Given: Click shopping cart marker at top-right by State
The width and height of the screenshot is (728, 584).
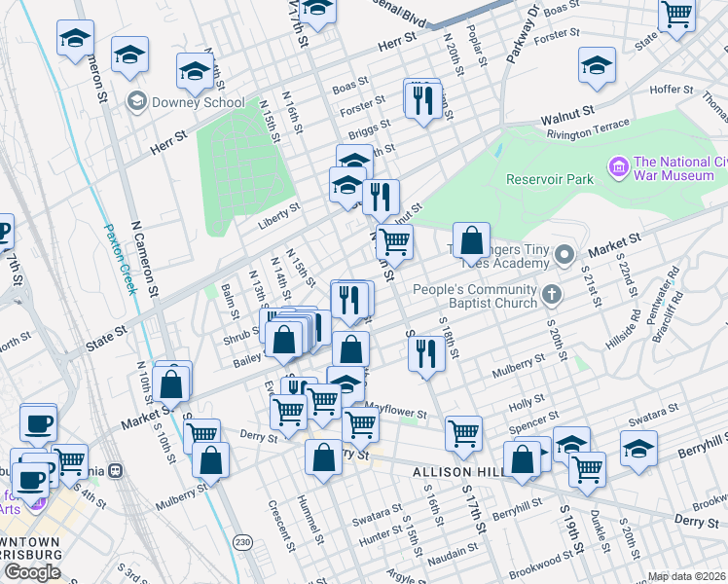Looking at the screenshot, I should 677,17.
